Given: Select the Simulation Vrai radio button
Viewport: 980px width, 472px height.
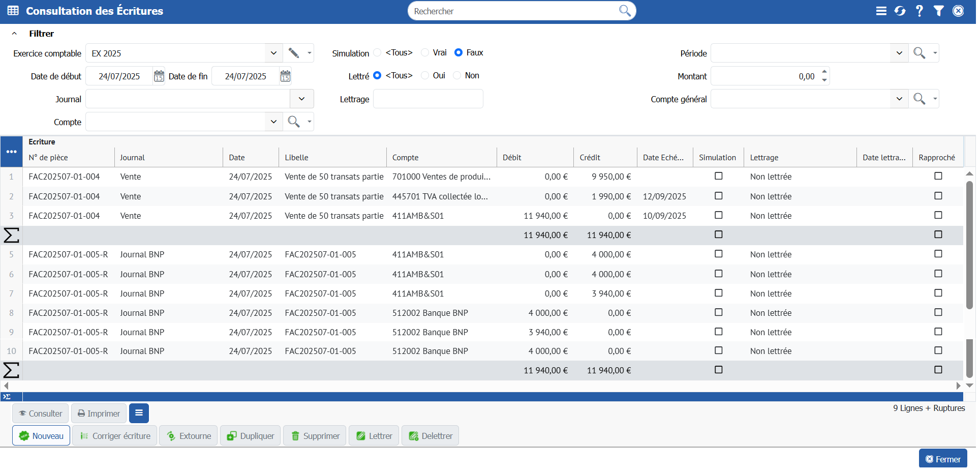Looking at the screenshot, I should pos(425,52).
